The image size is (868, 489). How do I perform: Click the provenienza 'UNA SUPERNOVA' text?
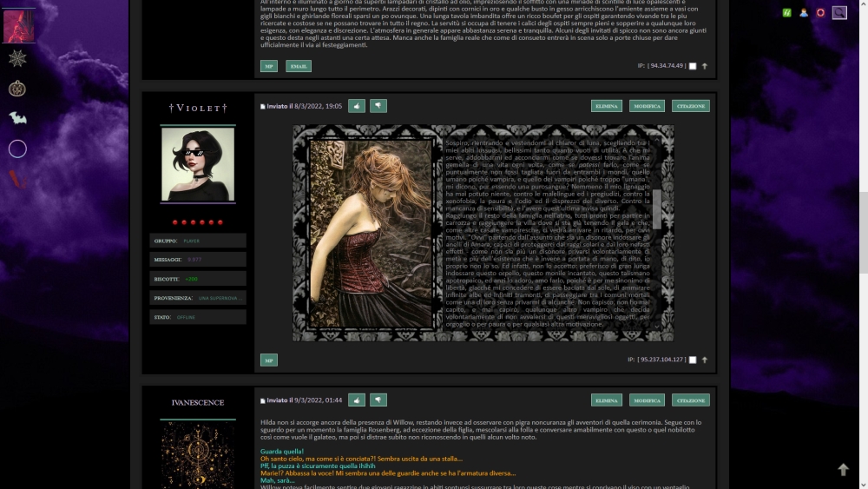click(x=220, y=298)
